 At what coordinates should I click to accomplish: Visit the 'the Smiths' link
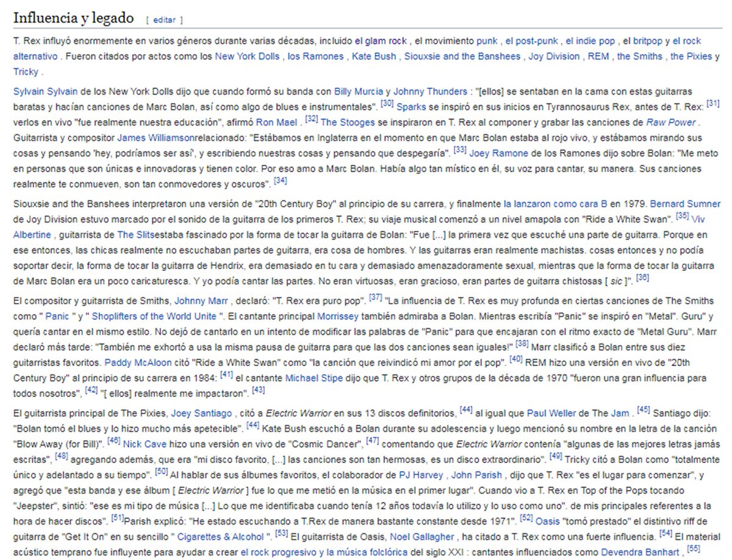coord(640,56)
